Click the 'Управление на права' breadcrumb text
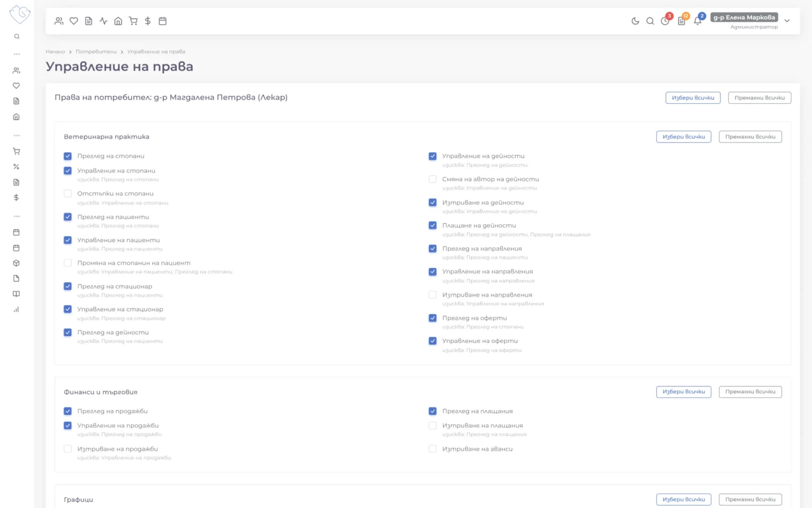The height and width of the screenshot is (508, 812). (x=156, y=52)
